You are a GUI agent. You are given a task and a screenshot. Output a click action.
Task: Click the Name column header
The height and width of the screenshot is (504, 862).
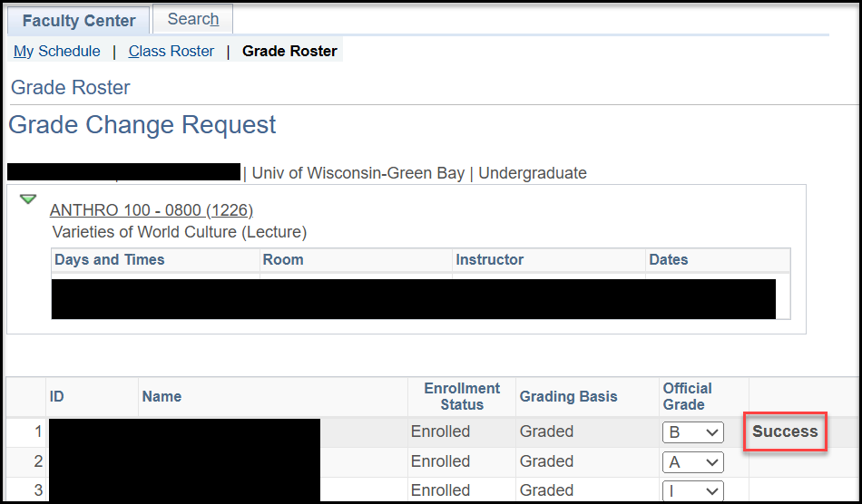point(162,396)
